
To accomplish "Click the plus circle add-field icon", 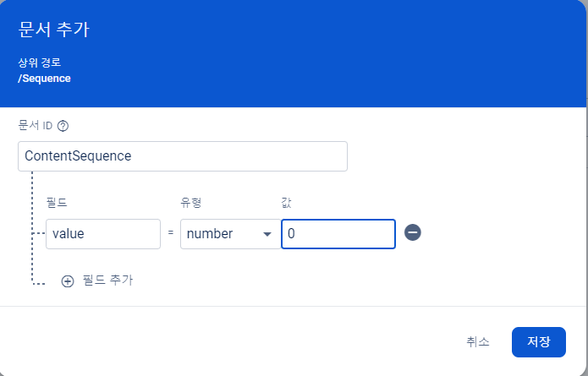I will click(x=68, y=281).
